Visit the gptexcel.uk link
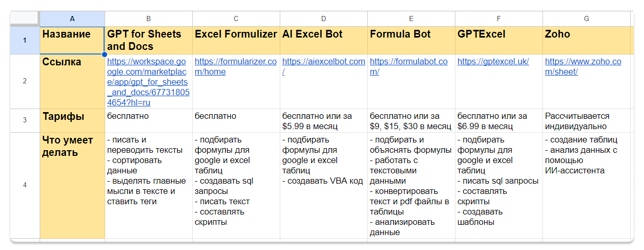 (x=493, y=62)
